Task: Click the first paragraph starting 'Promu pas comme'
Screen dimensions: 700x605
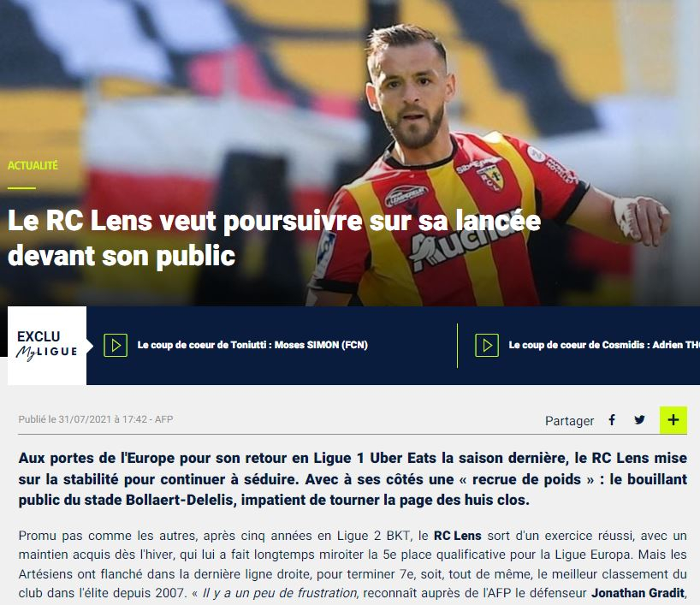Action: click(x=353, y=565)
